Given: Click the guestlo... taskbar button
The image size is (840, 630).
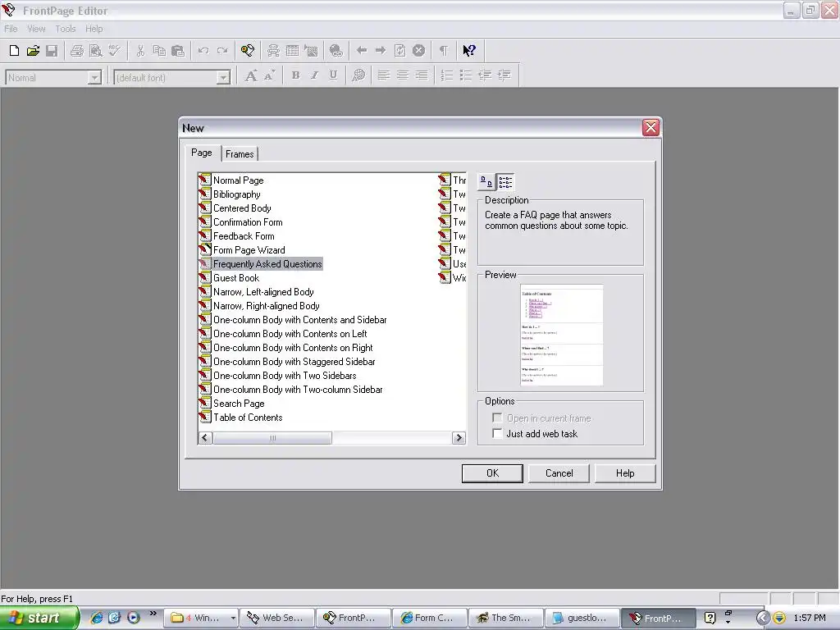Looking at the screenshot, I should click(582, 618).
